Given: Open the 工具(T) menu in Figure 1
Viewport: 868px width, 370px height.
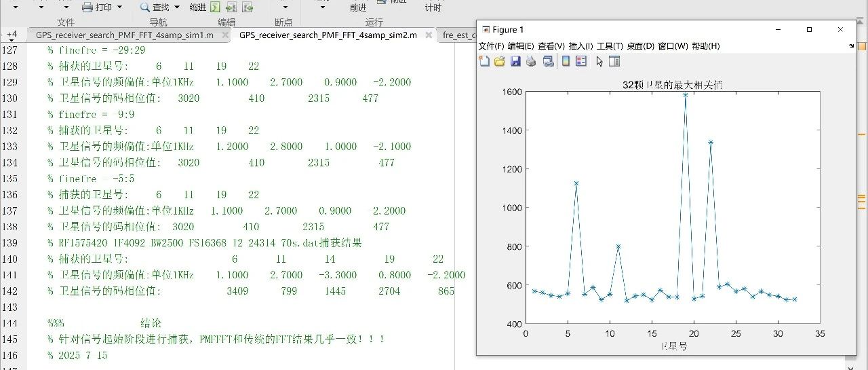Looking at the screenshot, I should coord(610,46).
